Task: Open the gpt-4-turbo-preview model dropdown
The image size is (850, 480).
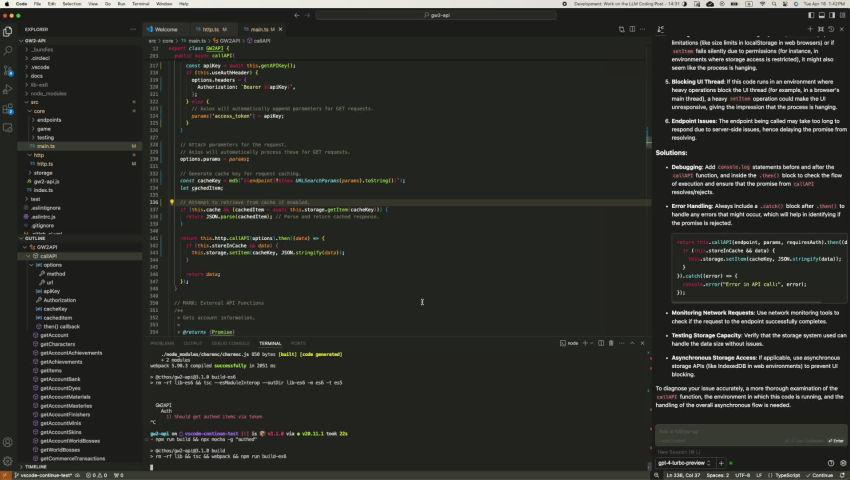Action: (683, 463)
